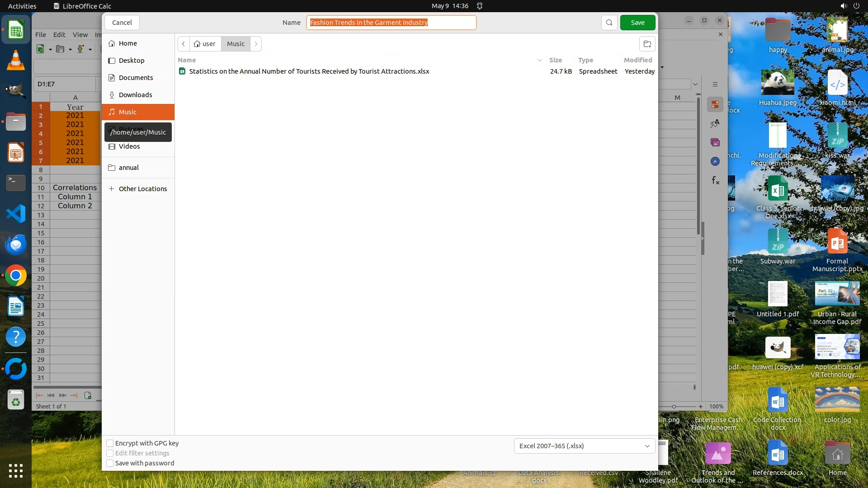Launch Google Chrome from the dock
This screenshot has height=488, width=868.
tap(16, 276)
